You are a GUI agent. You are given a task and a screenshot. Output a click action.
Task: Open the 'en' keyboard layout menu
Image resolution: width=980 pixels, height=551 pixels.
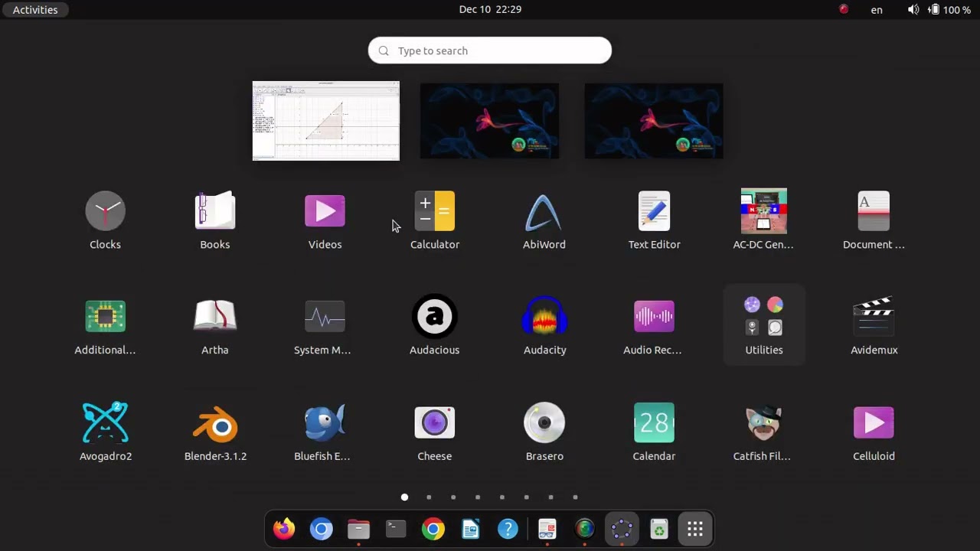877,9
